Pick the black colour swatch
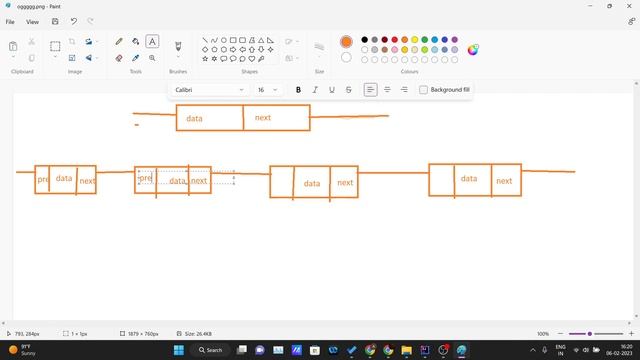The image size is (640, 360). (x=364, y=40)
